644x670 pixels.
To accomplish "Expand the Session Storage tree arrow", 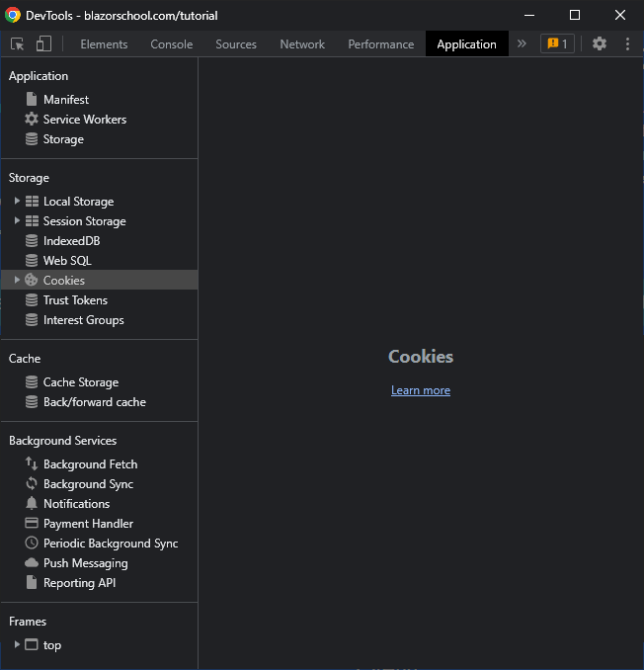I will pos(17,221).
